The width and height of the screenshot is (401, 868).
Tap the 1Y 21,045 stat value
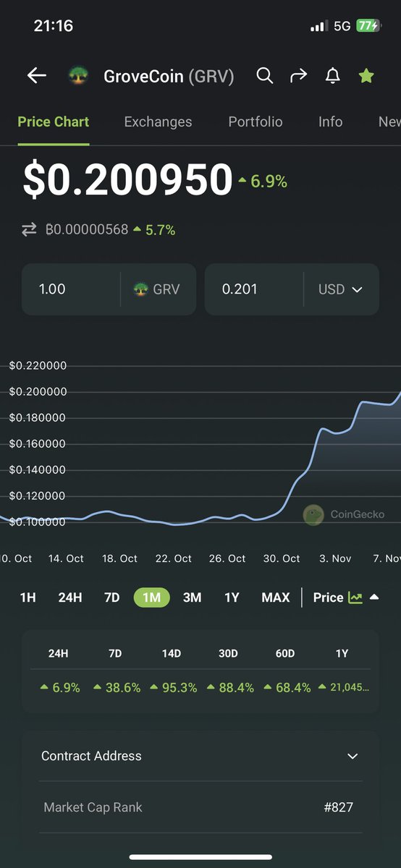(345, 688)
